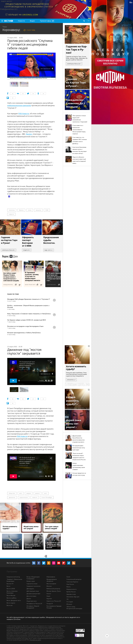The image size is (133, 644).
Task: Open Vesti RSS feed in footer
Action: [x=74, y=563]
